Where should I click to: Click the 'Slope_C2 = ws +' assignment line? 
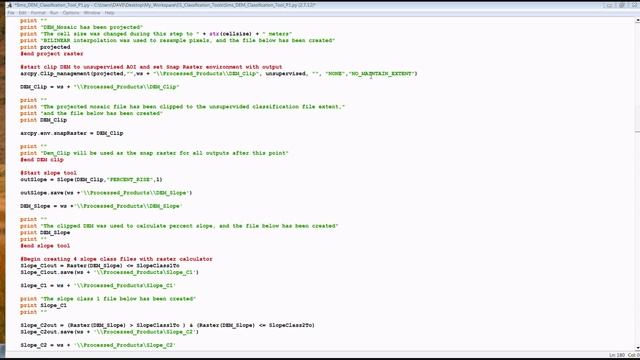coord(98,345)
